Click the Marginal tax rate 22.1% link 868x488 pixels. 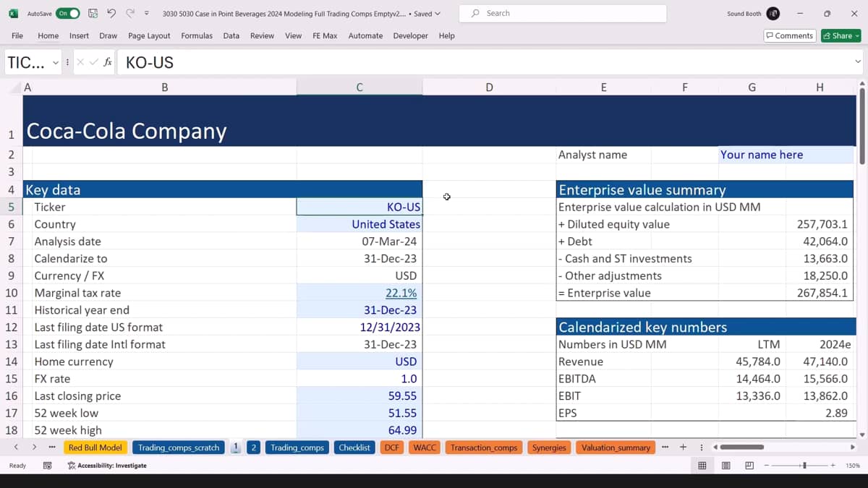pos(401,293)
